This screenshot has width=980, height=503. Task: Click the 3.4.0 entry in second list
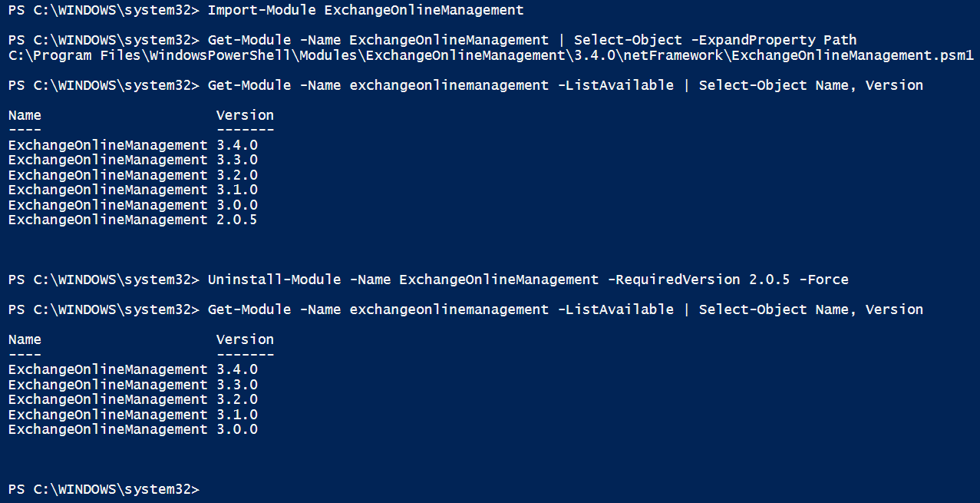tap(237, 370)
